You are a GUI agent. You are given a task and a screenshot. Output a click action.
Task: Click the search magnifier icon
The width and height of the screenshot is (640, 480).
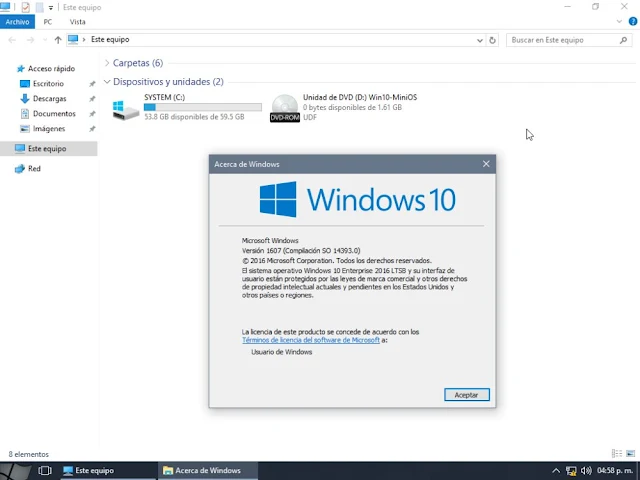623,40
